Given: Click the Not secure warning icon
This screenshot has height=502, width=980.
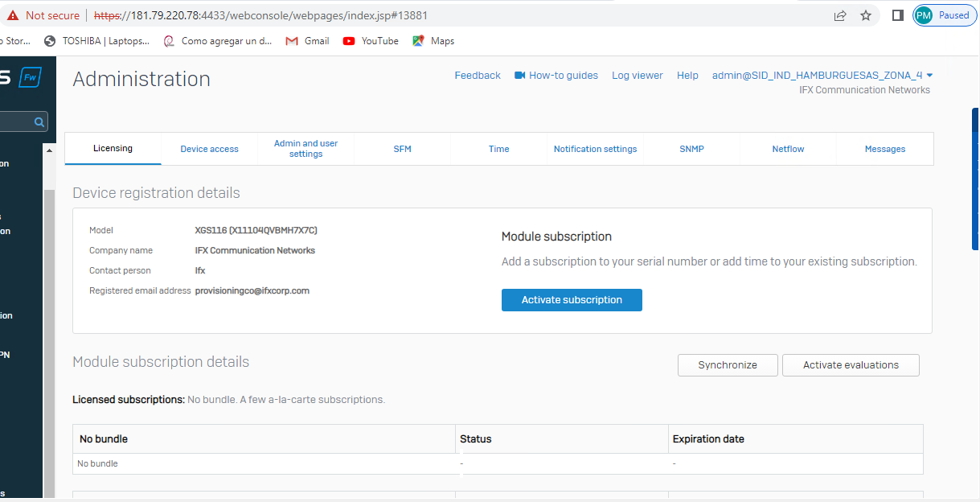Looking at the screenshot, I should [13, 15].
